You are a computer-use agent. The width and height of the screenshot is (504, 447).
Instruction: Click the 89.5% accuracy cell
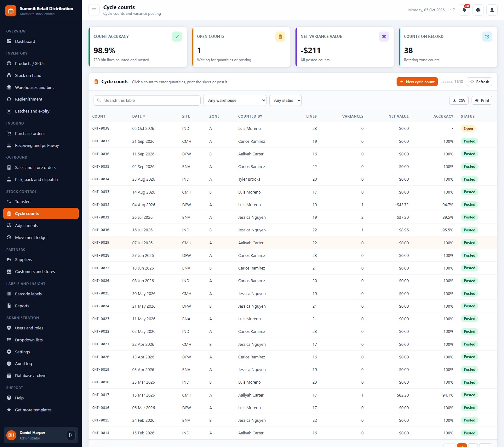tap(448, 217)
